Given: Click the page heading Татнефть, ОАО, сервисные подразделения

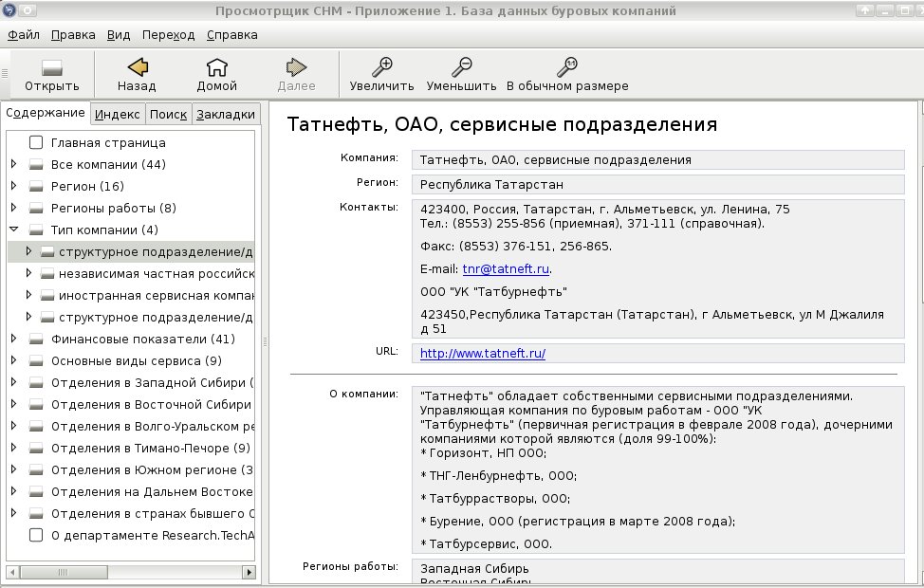Looking at the screenshot, I should click(502, 124).
